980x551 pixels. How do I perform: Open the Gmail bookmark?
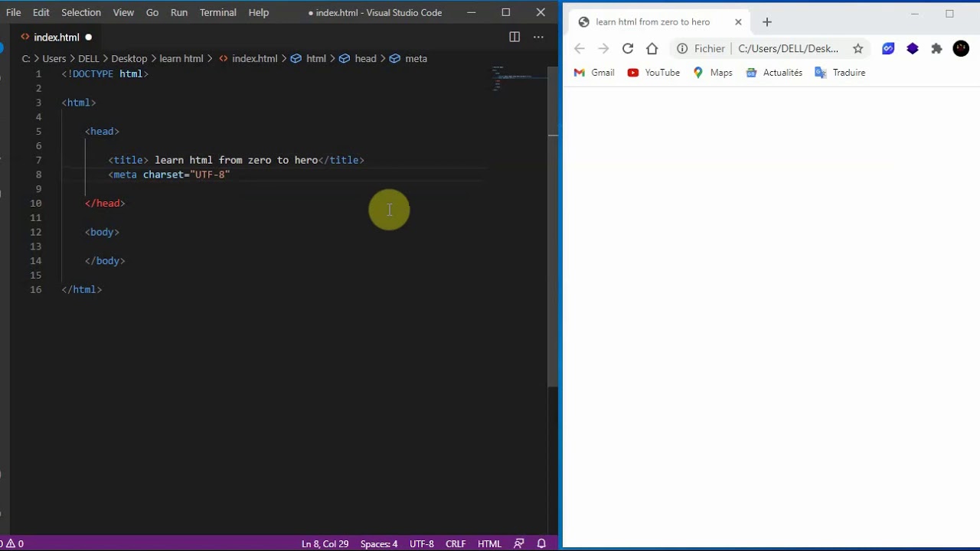click(594, 73)
